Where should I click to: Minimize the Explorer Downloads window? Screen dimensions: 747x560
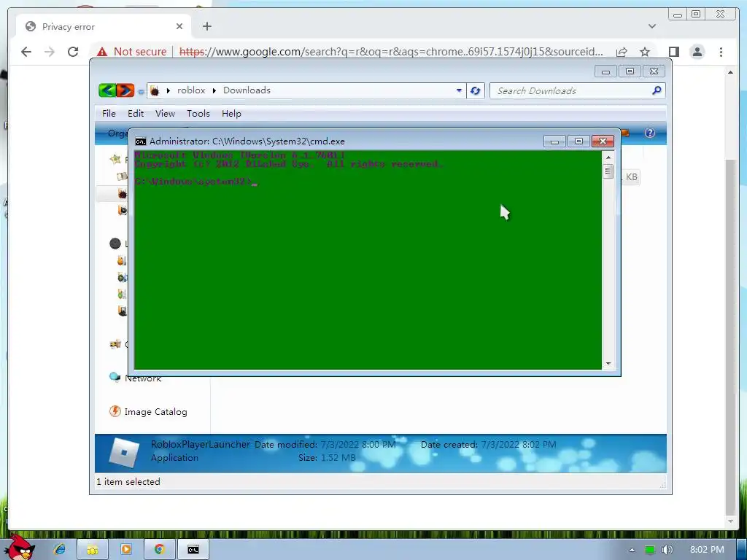[x=605, y=71]
